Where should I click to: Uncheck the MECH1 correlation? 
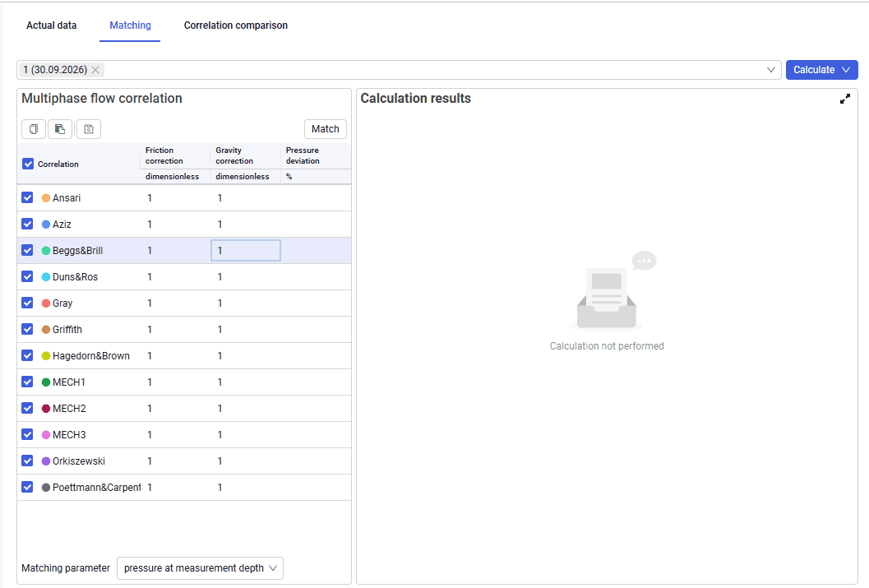tap(27, 382)
